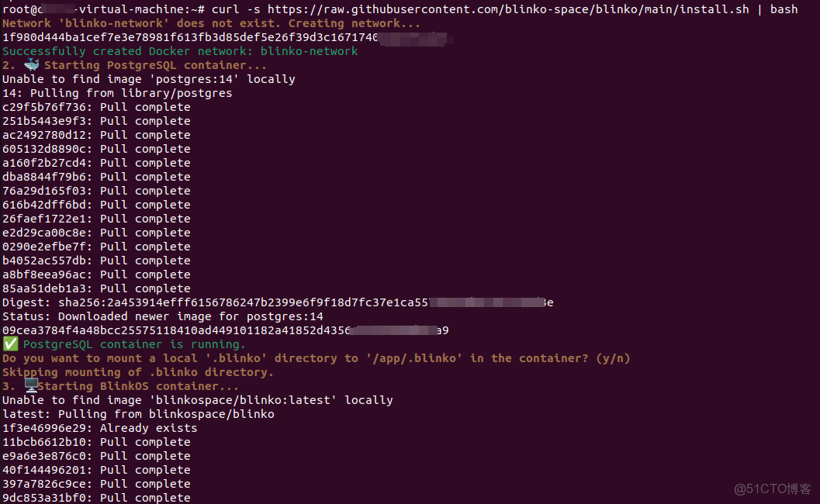Click the Docker whale emoji icon
The width and height of the screenshot is (820, 504).
(32, 64)
